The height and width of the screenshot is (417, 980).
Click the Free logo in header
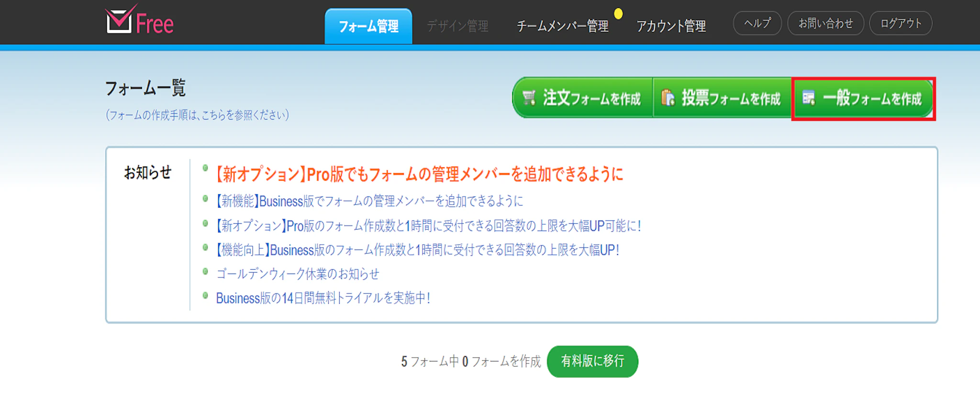tap(139, 22)
